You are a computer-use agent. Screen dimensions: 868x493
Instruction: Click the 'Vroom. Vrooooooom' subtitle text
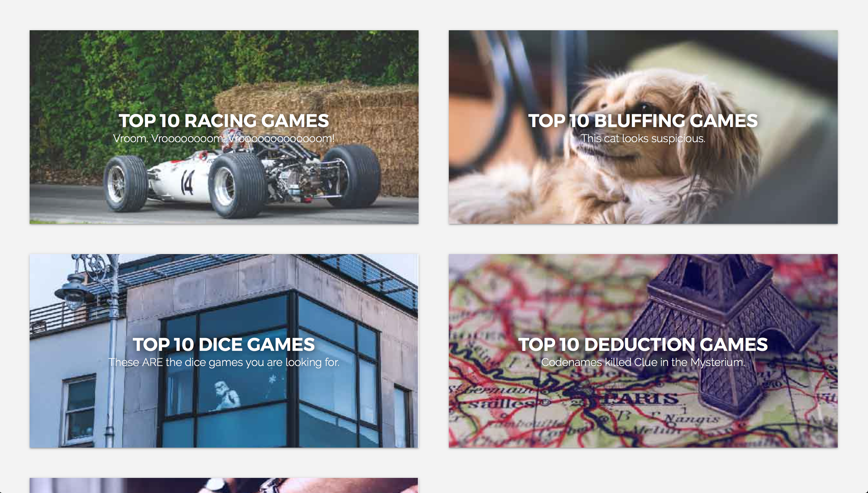[224, 139]
